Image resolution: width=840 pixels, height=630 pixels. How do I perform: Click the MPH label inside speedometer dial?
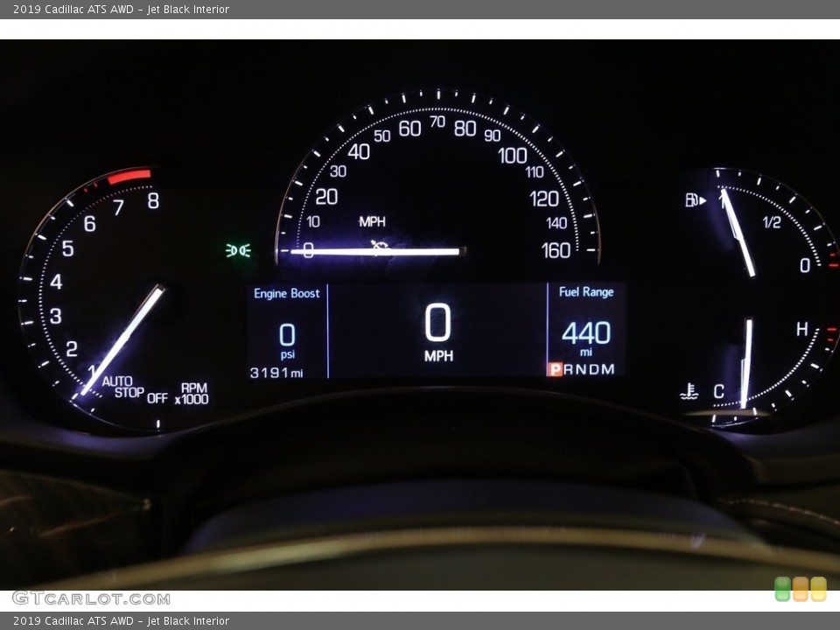tap(373, 221)
